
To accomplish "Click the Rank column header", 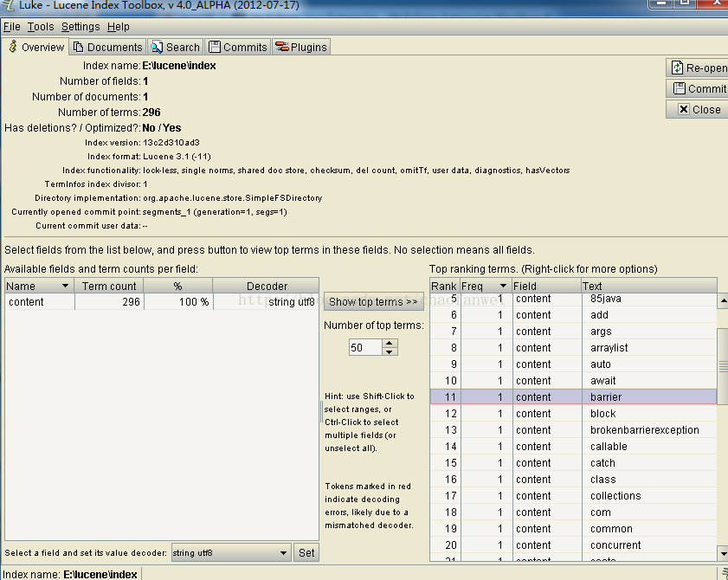I will click(444, 286).
